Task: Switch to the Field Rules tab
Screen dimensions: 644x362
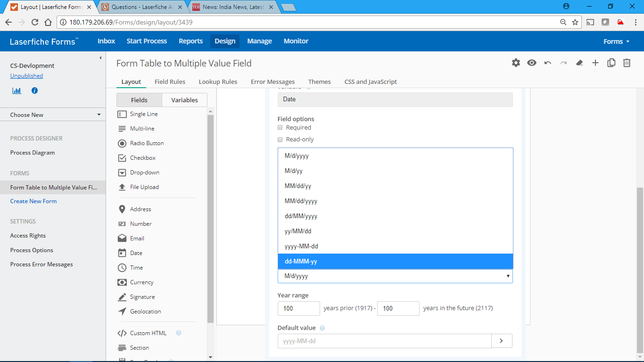Action: click(x=170, y=82)
